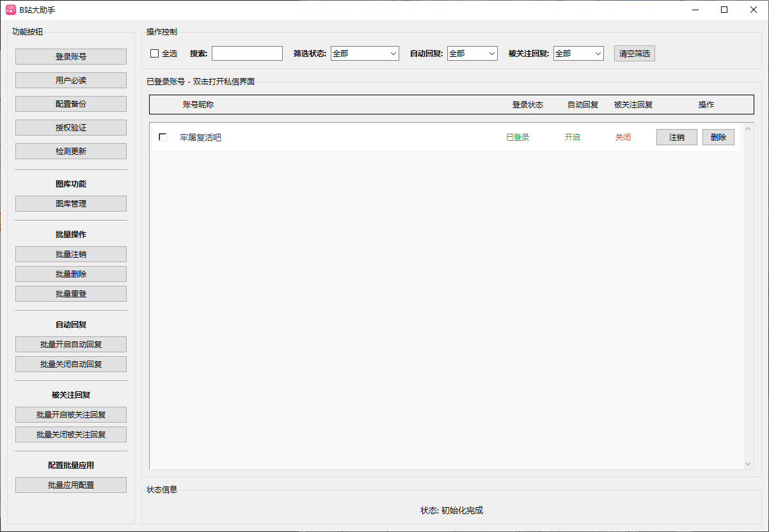Check the box beside 牢屠复活吧 account
769x532 pixels.
point(163,137)
